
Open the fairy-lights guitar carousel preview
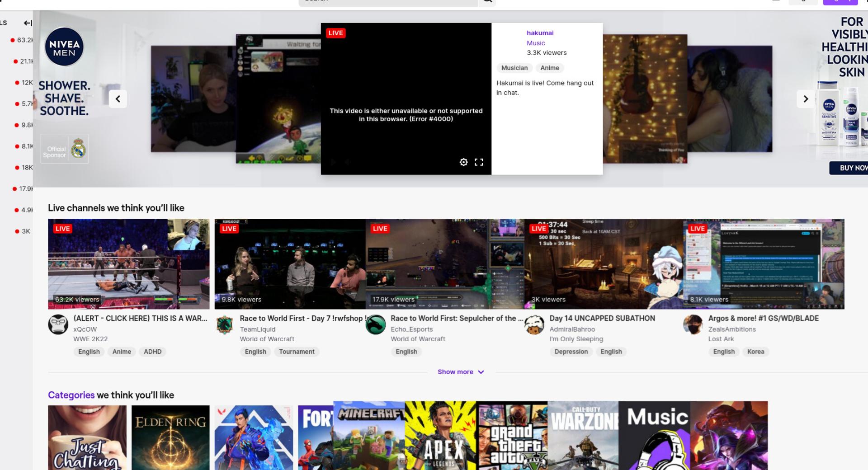pyautogui.click(x=645, y=99)
